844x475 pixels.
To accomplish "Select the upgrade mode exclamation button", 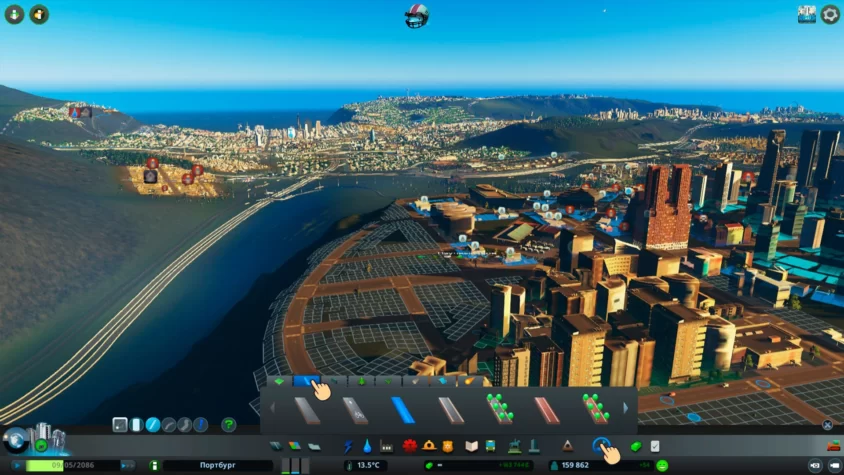I will pos(201,425).
